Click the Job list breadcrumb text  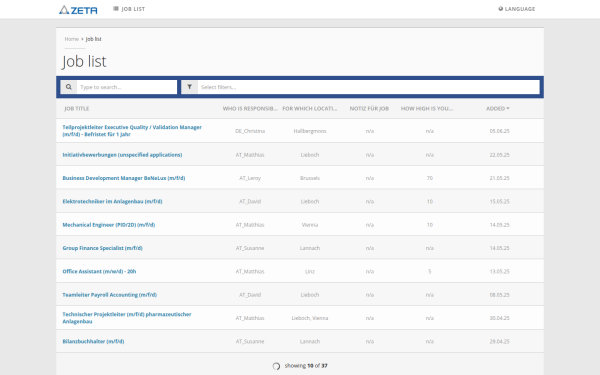(x=93, y=39)
